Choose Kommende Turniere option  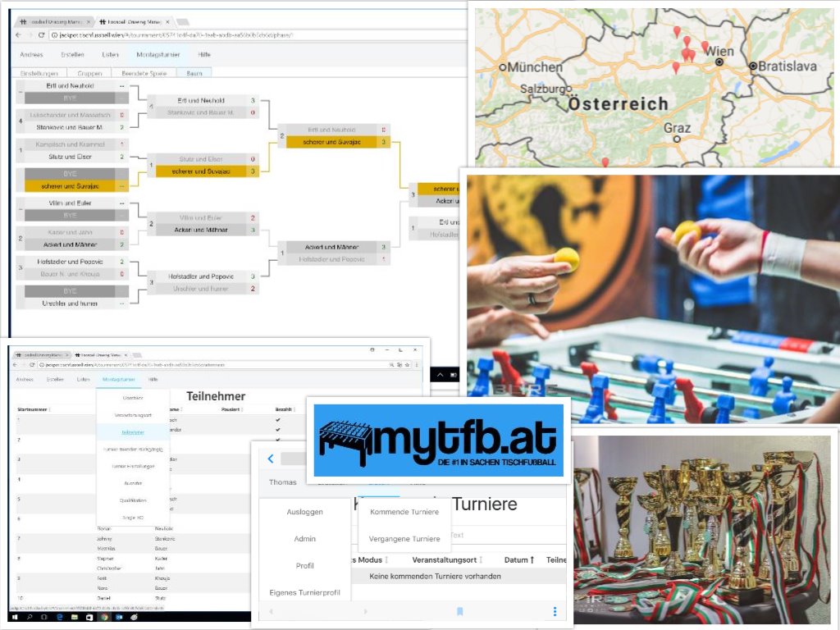404,512
